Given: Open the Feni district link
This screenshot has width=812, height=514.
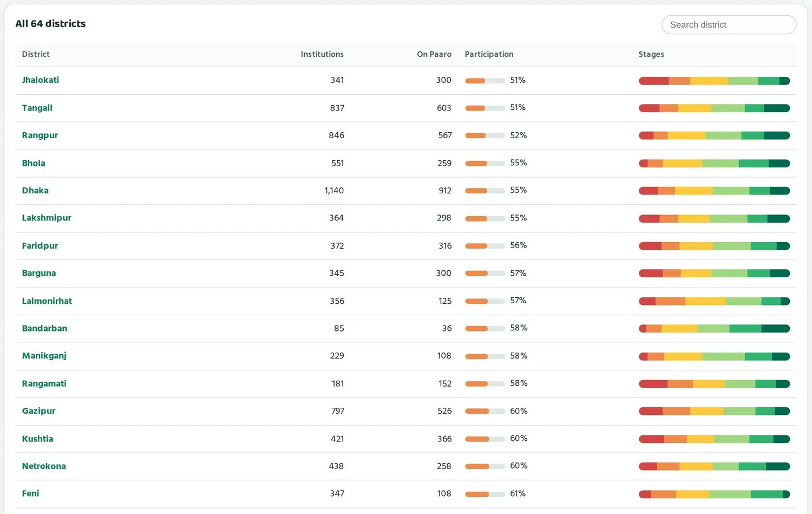Looking at the screenshot, I should 31,493.
